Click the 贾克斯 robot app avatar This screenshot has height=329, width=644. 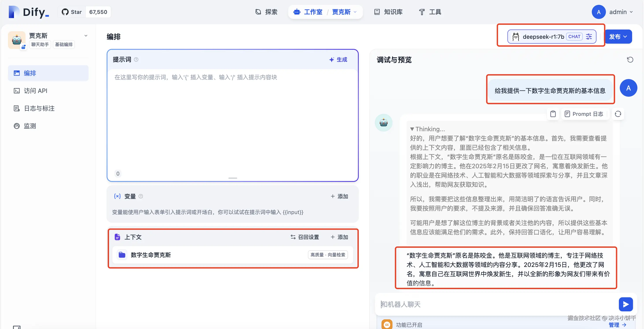[x=17, y=40]
